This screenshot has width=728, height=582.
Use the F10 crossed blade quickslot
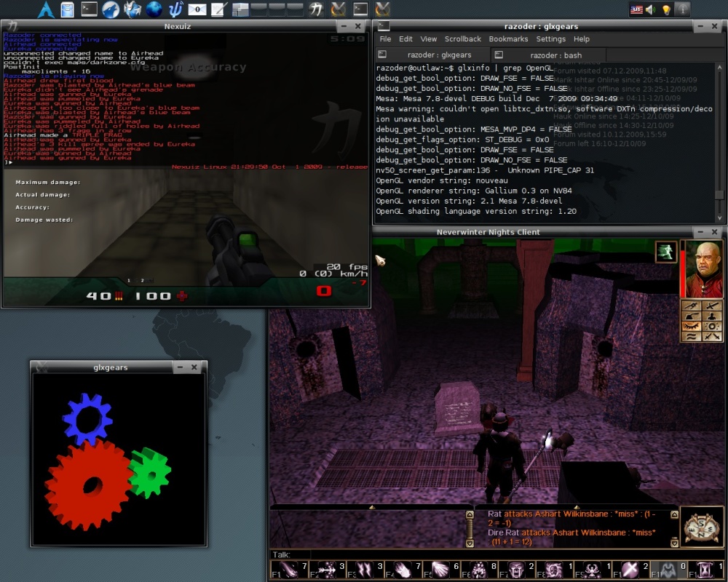631,570
